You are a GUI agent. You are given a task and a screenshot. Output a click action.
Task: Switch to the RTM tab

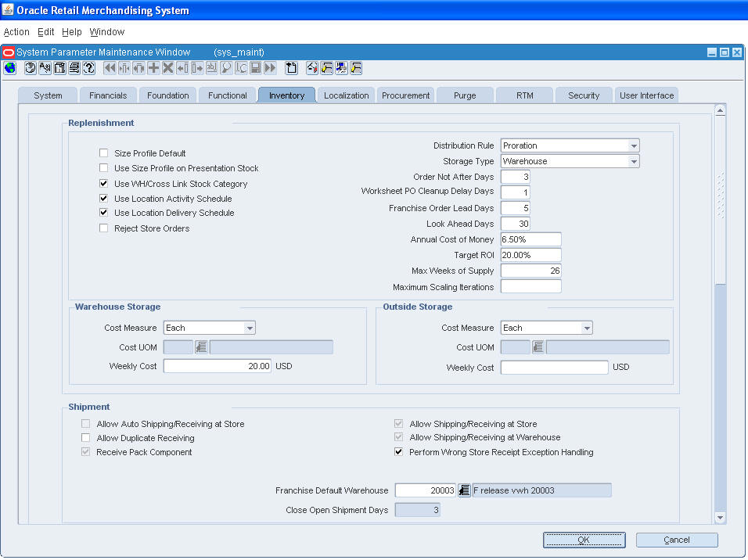[x=525, y=95]
